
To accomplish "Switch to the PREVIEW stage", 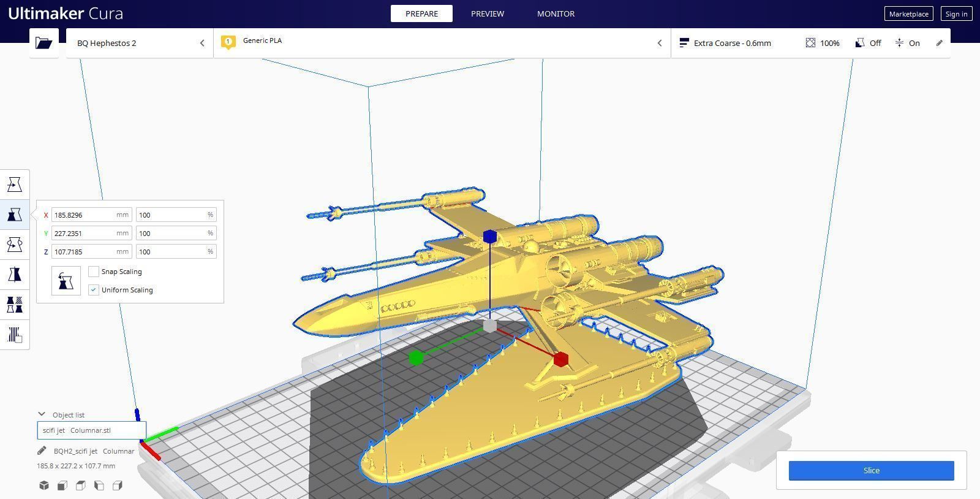I will [x=488, y=13].
